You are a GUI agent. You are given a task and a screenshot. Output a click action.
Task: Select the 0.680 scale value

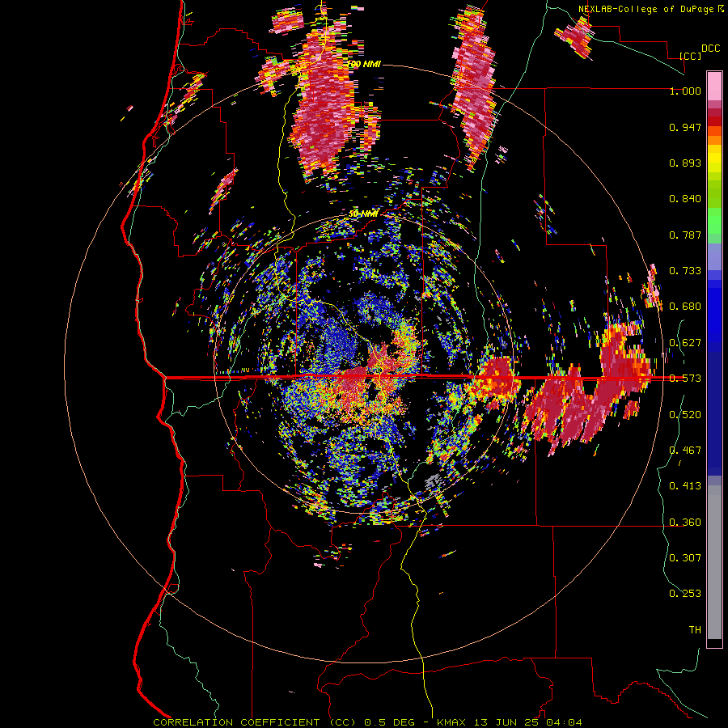(685, 307)
